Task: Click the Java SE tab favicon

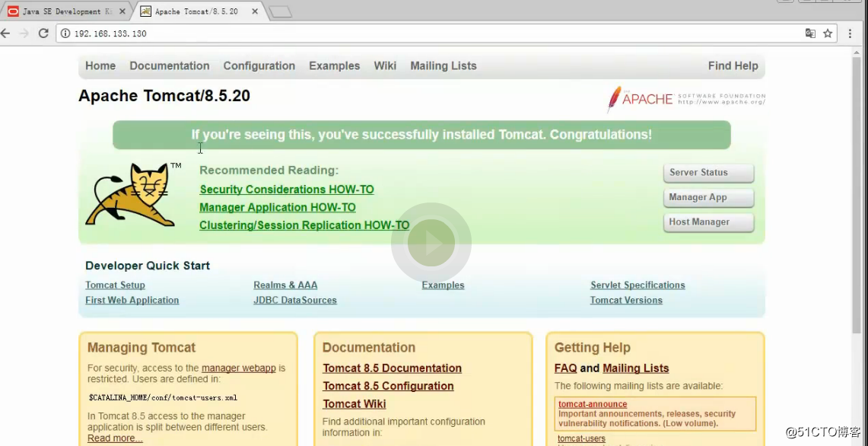Action: [x=13, y=11]
